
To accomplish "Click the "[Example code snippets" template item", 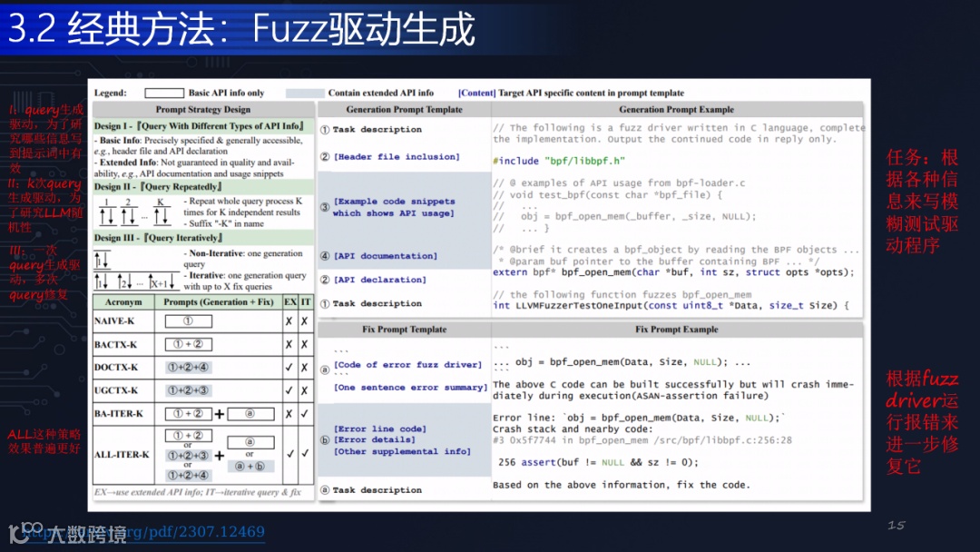I will (x=395, y=202).
